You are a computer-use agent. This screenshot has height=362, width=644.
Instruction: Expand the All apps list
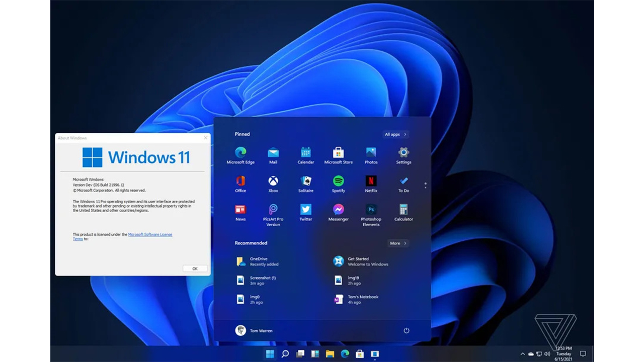[395, 134]
